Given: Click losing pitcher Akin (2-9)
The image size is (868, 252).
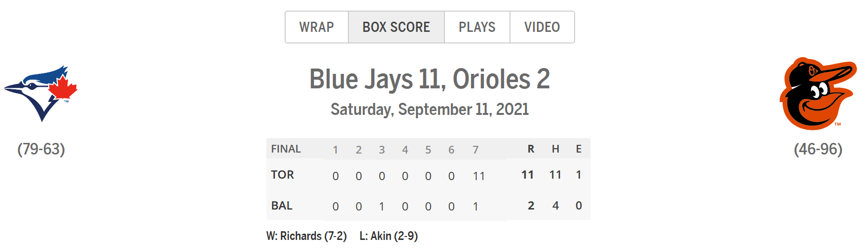Looking at the screenshot, I should click(x=388, y=236).
